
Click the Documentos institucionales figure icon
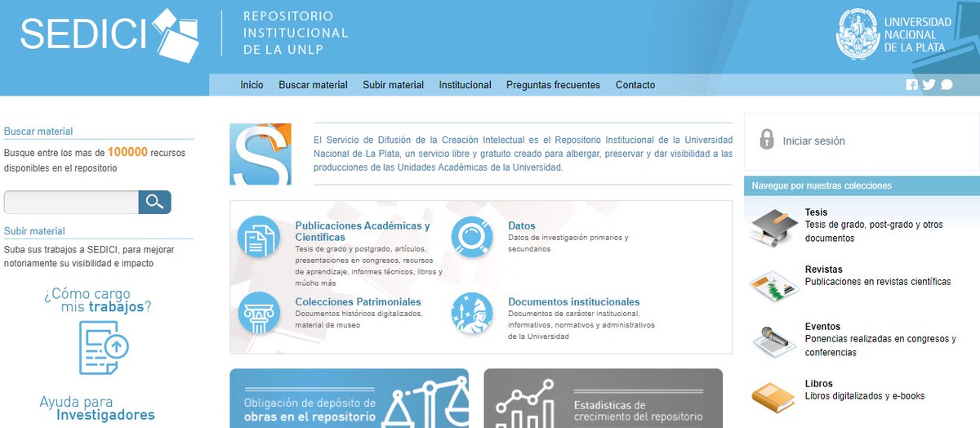pos(472,313)
